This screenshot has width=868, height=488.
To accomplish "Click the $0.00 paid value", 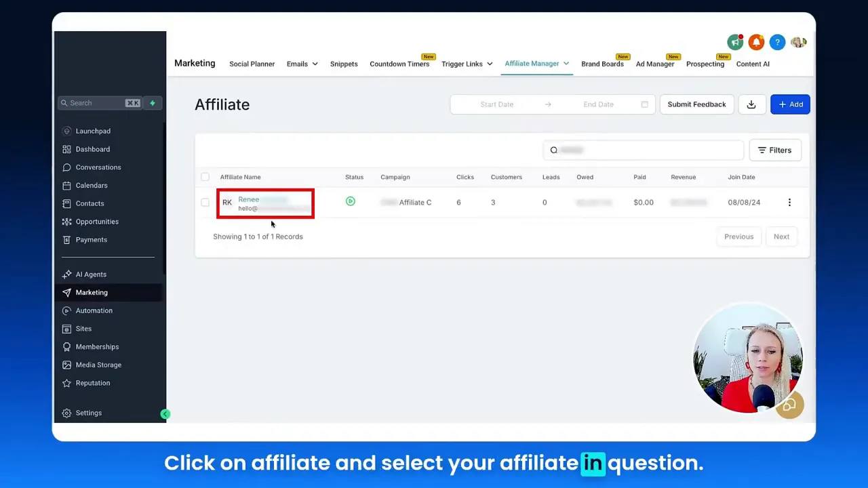I will pyautogui.click(x=644, y=202).
